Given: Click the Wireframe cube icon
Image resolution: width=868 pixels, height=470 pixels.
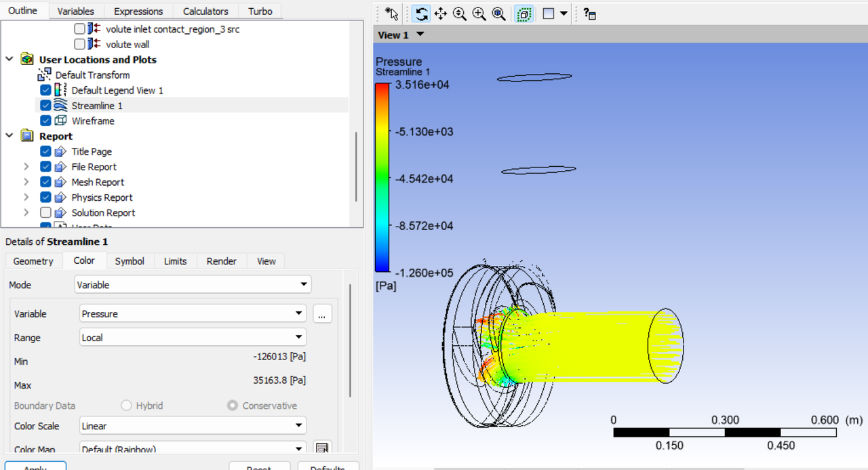Looking at the screenshot, I should (60, 121).
